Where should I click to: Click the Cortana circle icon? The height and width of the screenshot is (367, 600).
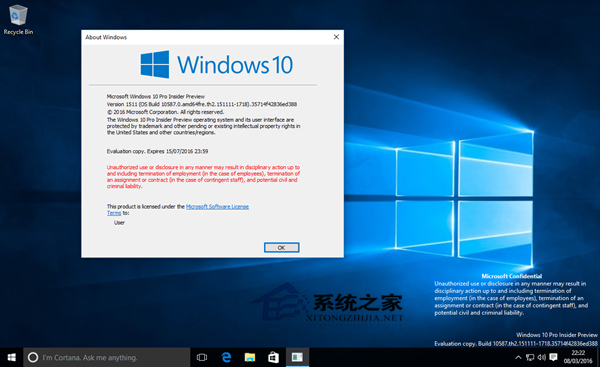pos(33,357)
